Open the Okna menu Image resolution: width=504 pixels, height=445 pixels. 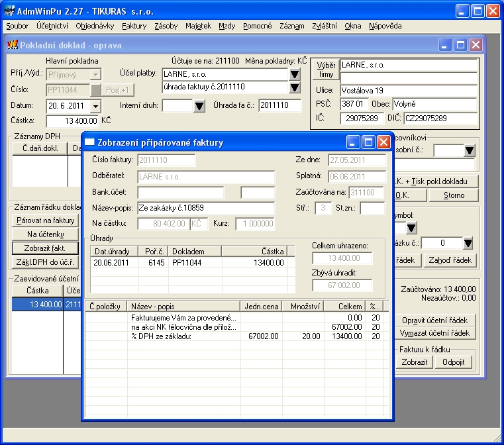[x=352, y=26]
